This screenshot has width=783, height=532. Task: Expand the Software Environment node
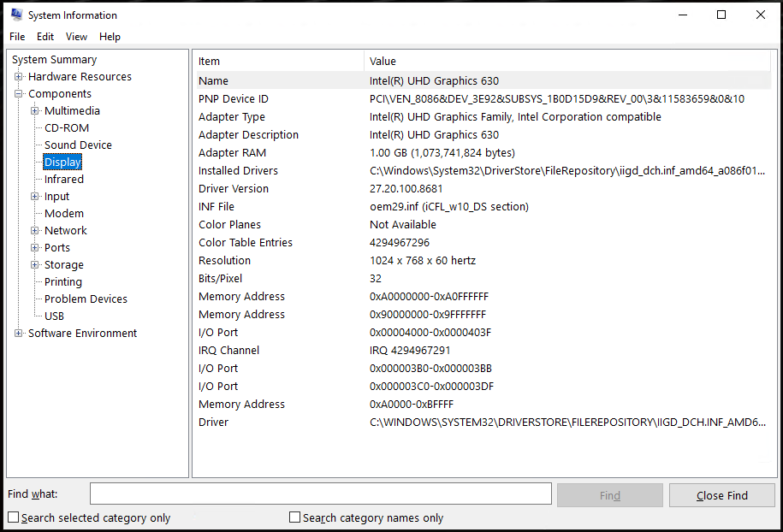[x=19, y=333]
